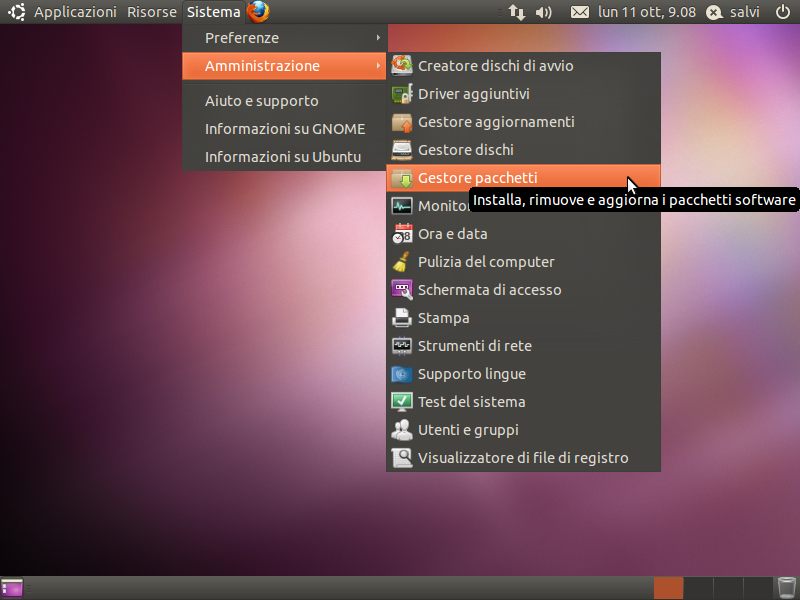Click the Gestore aggiornamenti icon
Image resolution: width=800 pixels, height=600 pixels.
click(x=402, y=122)
